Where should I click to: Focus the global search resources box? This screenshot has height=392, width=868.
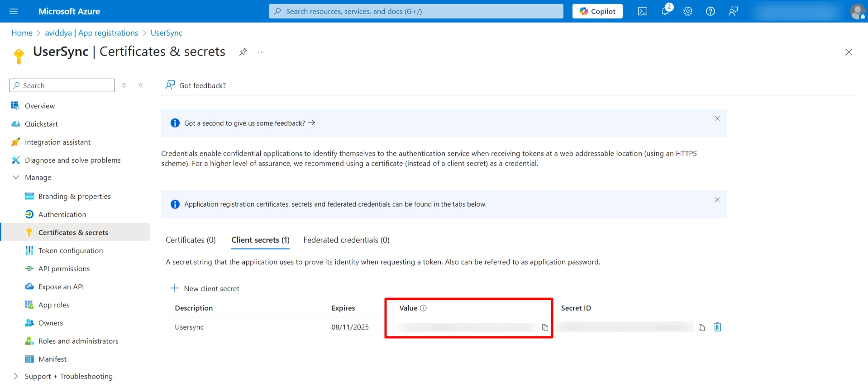(416, 11)
